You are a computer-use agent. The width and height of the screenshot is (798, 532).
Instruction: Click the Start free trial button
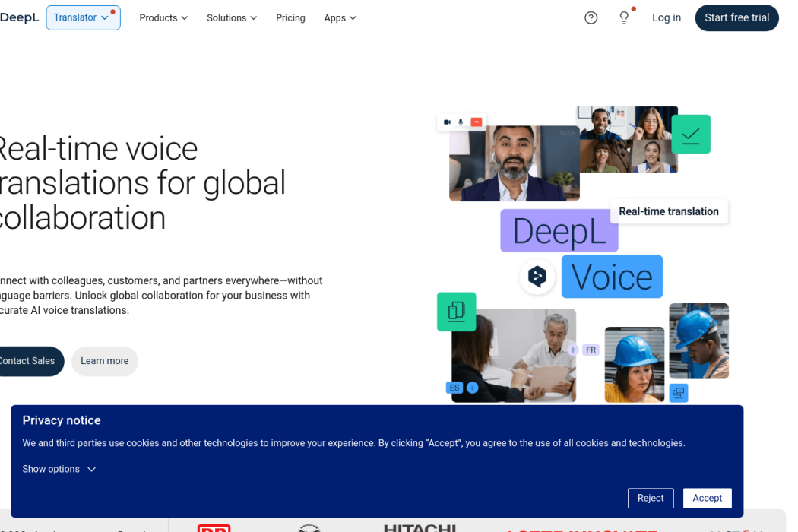click(x=736, y=17)
